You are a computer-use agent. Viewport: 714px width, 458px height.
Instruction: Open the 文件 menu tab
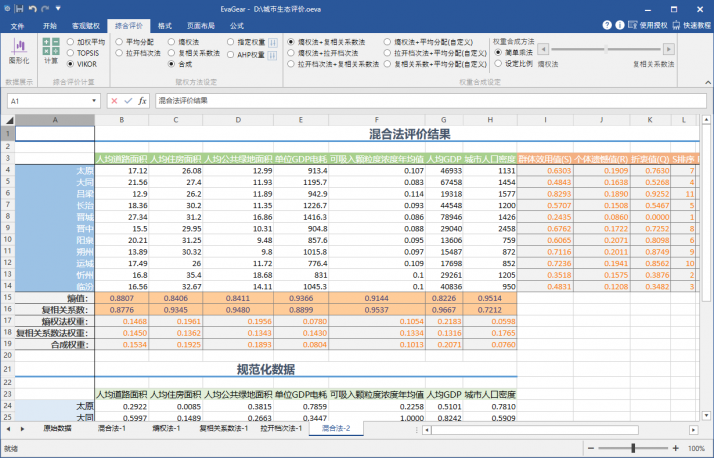coord(17,26)
